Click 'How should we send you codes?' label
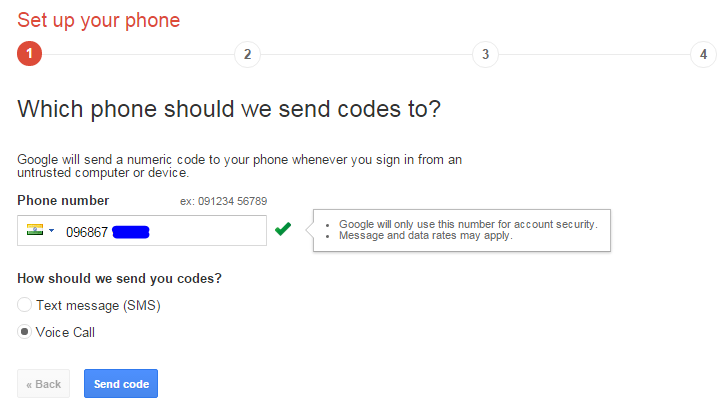 [119, 278]
